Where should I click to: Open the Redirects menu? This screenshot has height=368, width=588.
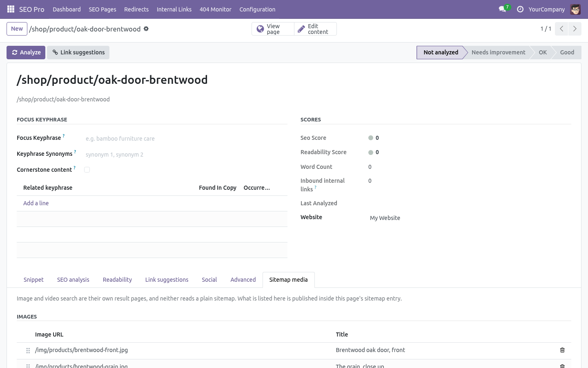136,9
